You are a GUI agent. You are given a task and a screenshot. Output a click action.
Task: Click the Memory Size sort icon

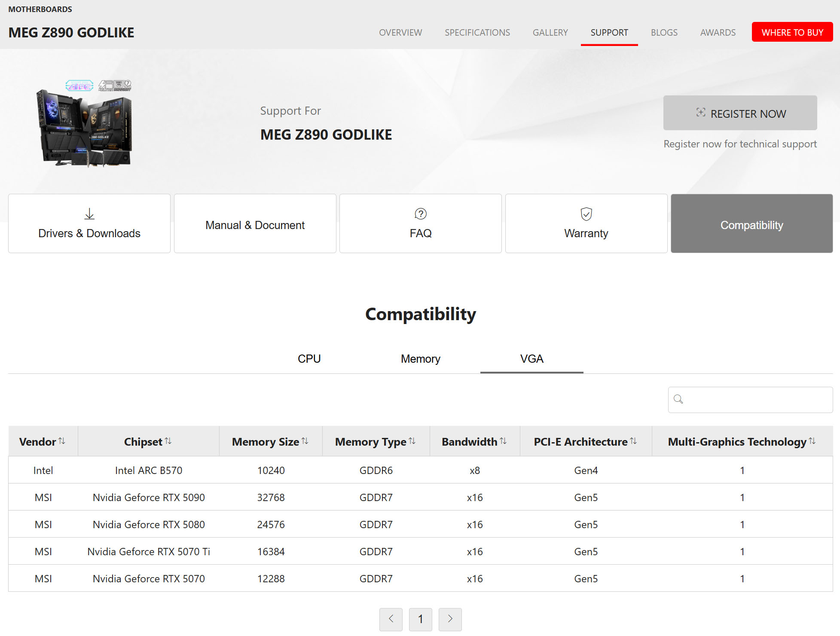click(305, 441)
